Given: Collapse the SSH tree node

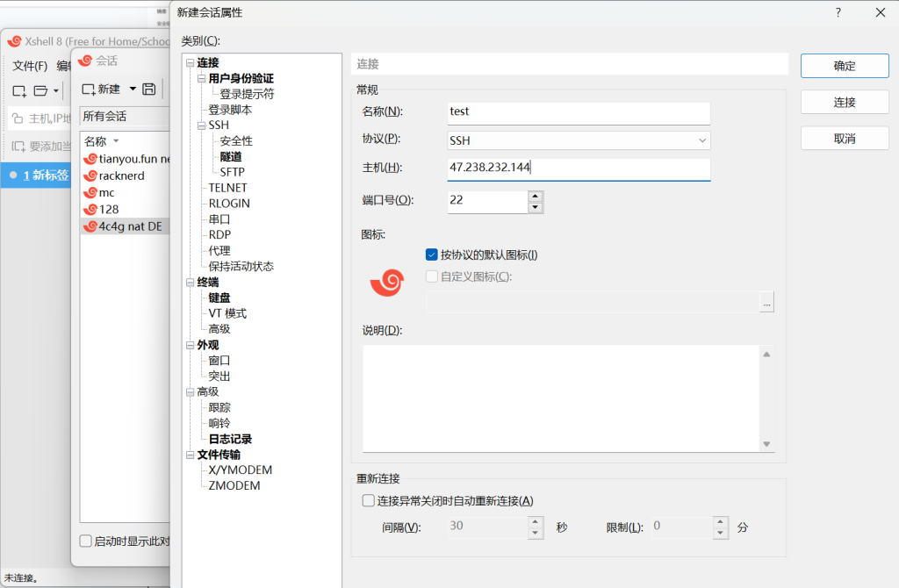Looking at the screenshot, I should (x=201, y=125).
